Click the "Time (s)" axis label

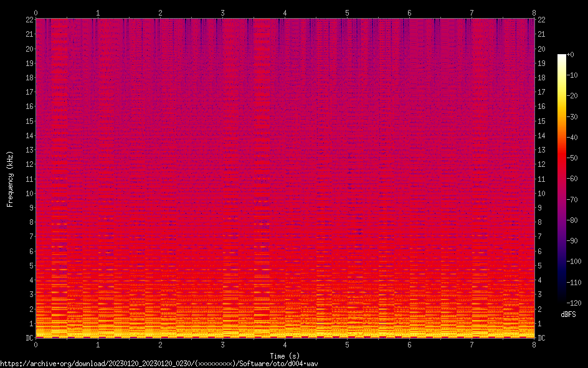[x=285, y=355]
